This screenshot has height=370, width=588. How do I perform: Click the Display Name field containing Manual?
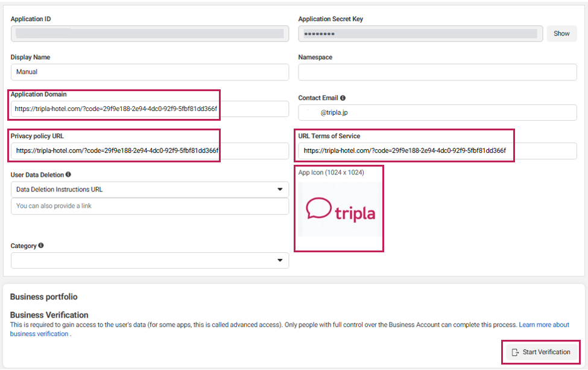(x=150, y=72)
